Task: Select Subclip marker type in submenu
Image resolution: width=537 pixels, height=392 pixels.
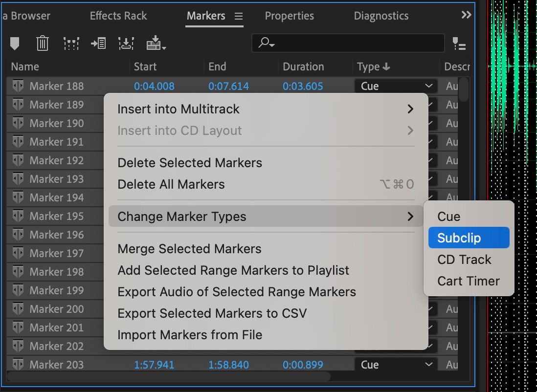Action: pos(468,238)
